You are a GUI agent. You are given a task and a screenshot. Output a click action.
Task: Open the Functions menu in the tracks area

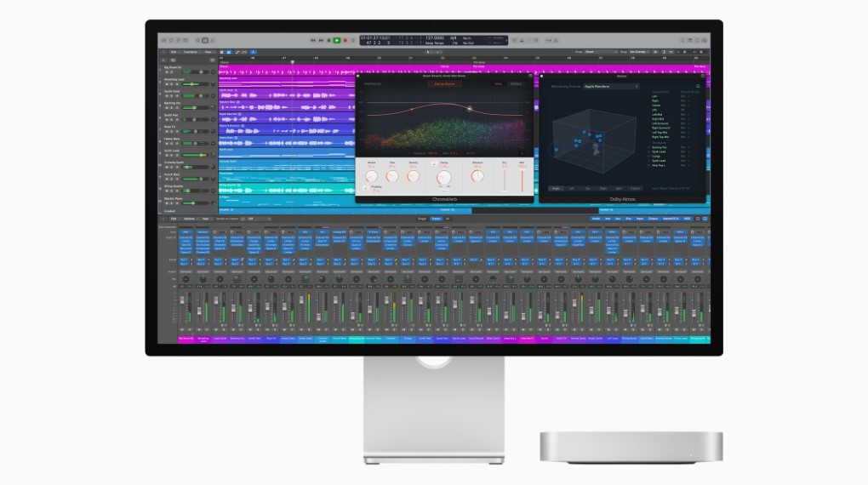click(x=191, y=52)
